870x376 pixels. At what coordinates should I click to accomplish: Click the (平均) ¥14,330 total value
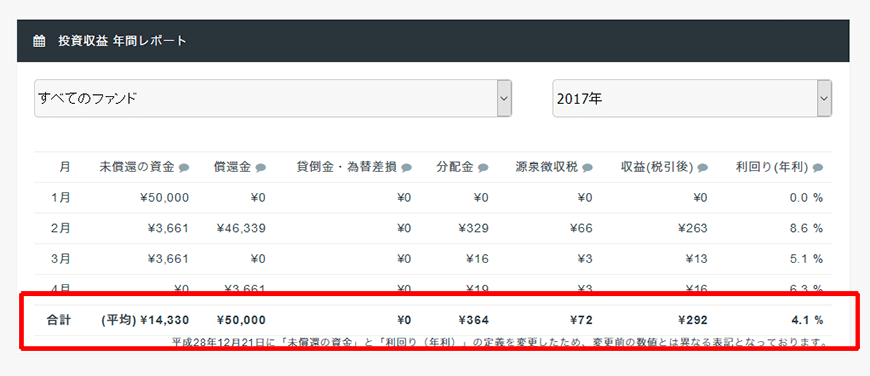tap(145, 320)
